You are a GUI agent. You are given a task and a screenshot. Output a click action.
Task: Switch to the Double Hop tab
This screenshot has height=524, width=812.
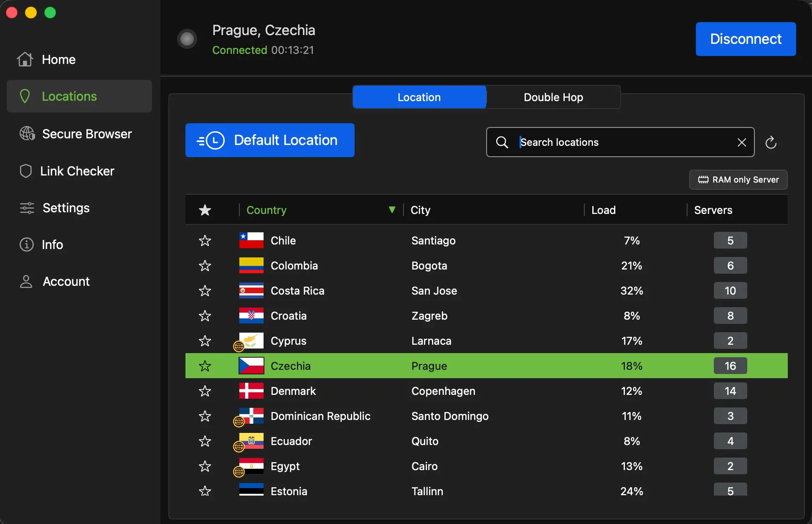coord(553,97)
